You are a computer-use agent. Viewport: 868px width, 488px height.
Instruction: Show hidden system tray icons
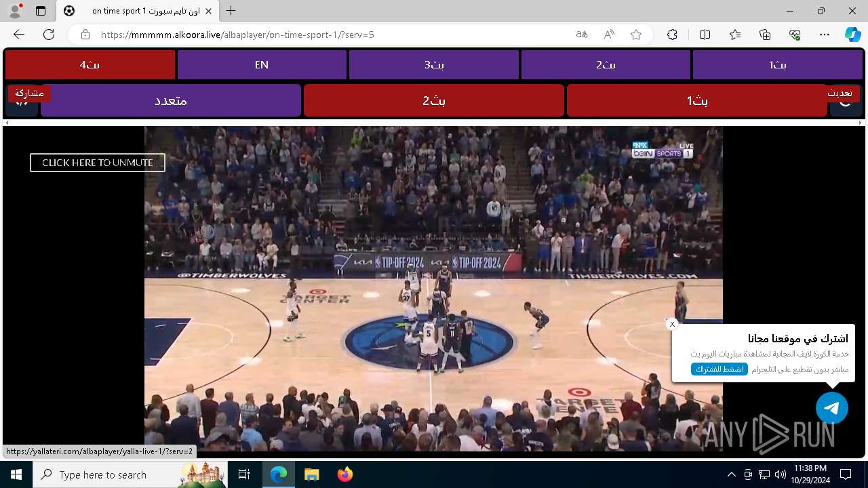tap(731, 474)
